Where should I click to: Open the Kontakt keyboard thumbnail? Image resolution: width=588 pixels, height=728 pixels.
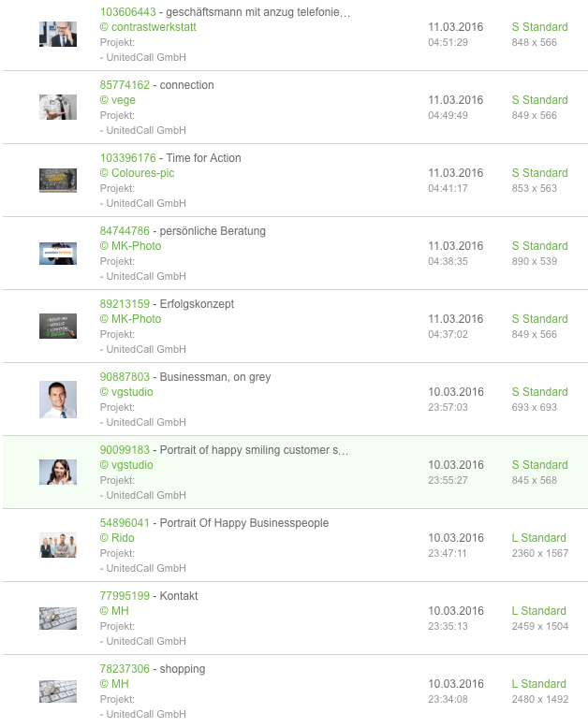click(x=58, y=619)
